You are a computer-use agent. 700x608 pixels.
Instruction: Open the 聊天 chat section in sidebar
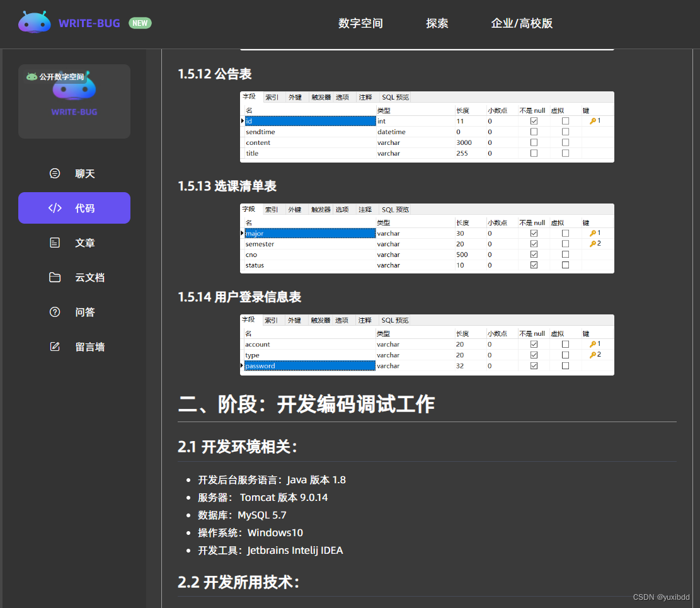pyautogui.click(x=84, y=173)
